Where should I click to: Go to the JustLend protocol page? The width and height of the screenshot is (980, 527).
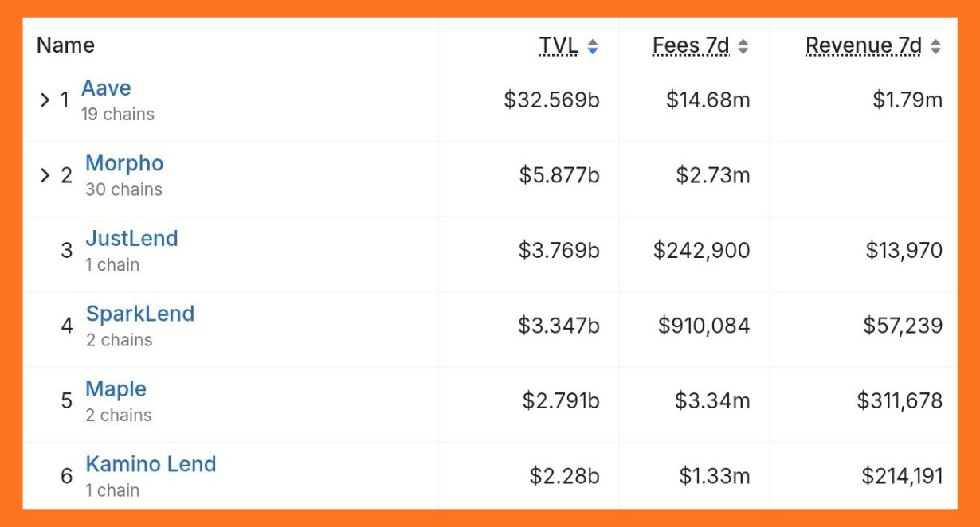point(131,238)
